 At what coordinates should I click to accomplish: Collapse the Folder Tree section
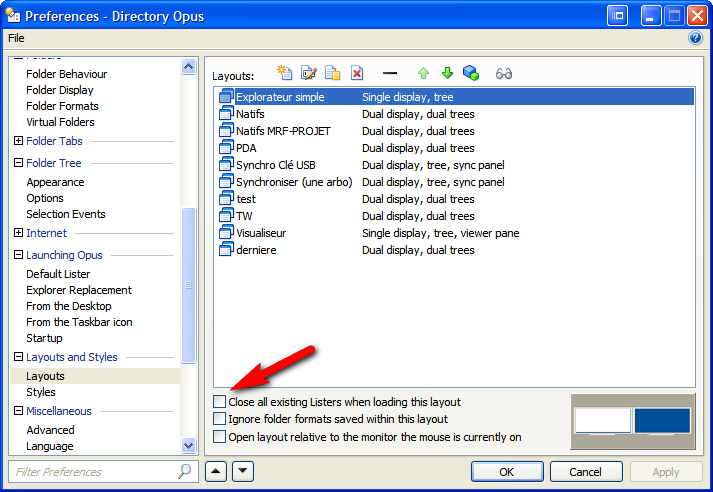pyautogui.click(x=18, y=162)
